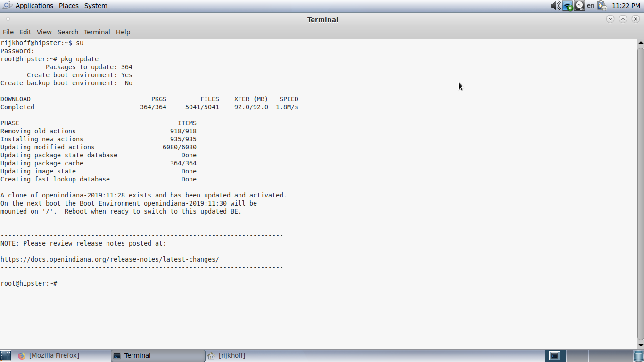Switch to the fourth workspace
Viewport: 644px width, 362px height.
coord(621,355)
